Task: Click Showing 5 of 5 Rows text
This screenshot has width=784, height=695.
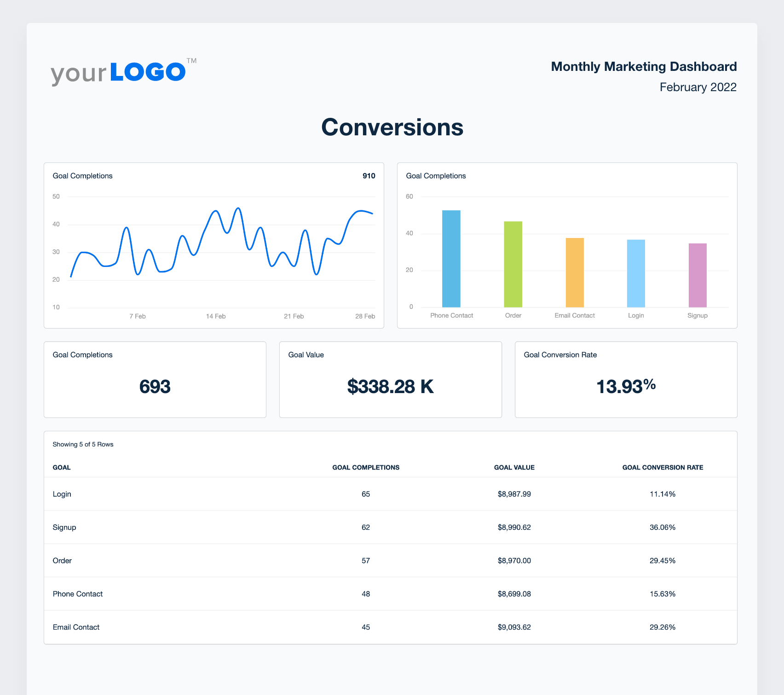Action: pyautogui.click(x=83, y=445)
